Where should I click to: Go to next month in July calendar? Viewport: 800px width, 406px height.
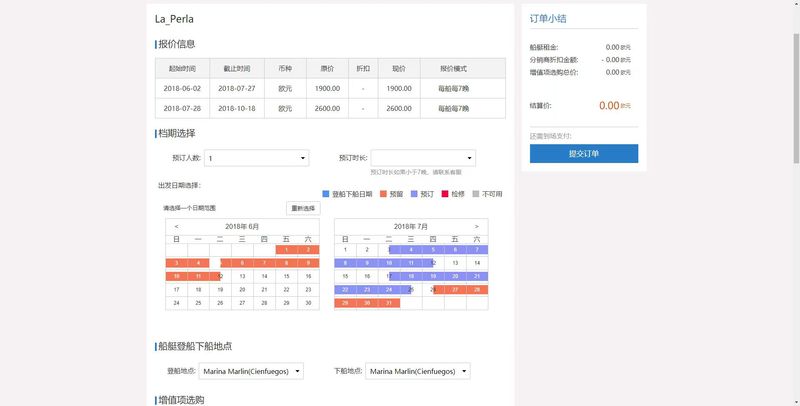477,226
